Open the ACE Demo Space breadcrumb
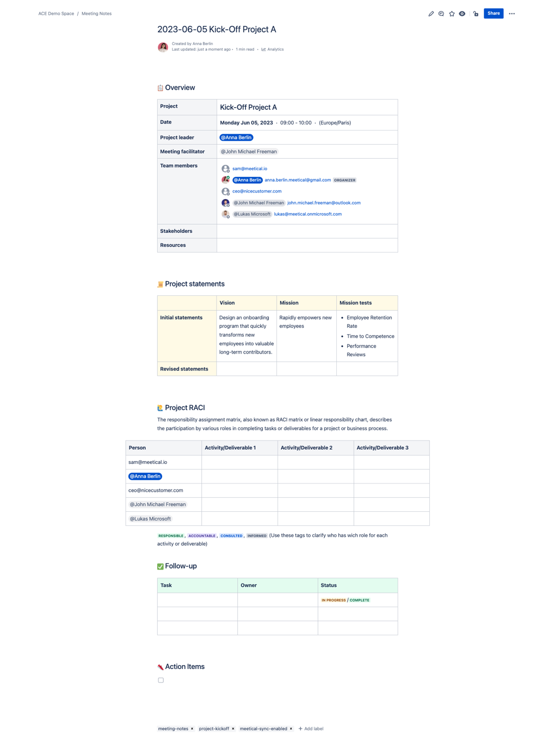 (56, 14)
